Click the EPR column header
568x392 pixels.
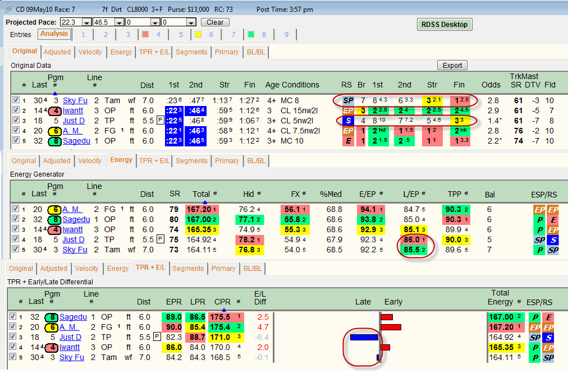coord(174,302)
